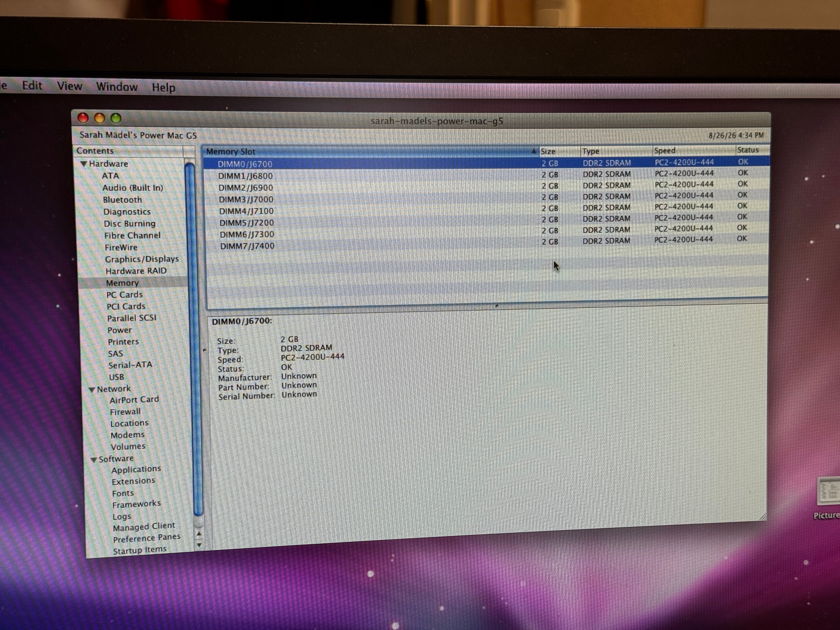Select USB in the Hardware list

point(116,377)
